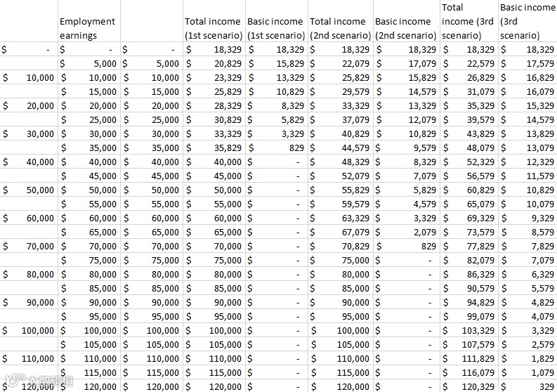Click 120,329 under Total income (3rd scenario)
The image size is (557, 392).
pyautogui.click(x=478, y=386)
